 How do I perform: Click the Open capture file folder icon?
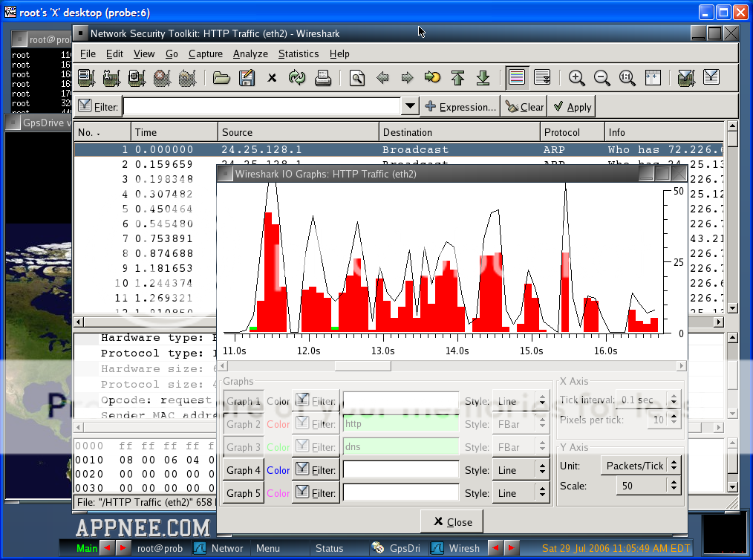pyautogui.click(x=221, y=77)
